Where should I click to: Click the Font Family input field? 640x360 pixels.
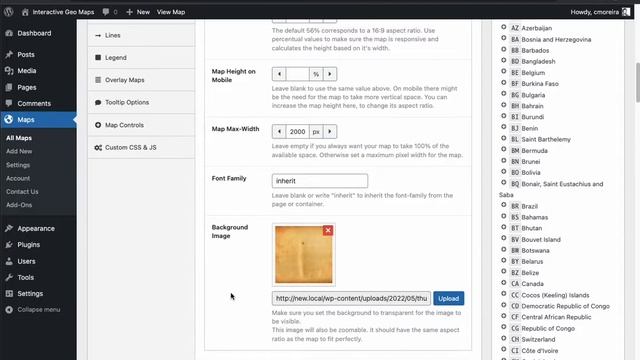point(320,181)
